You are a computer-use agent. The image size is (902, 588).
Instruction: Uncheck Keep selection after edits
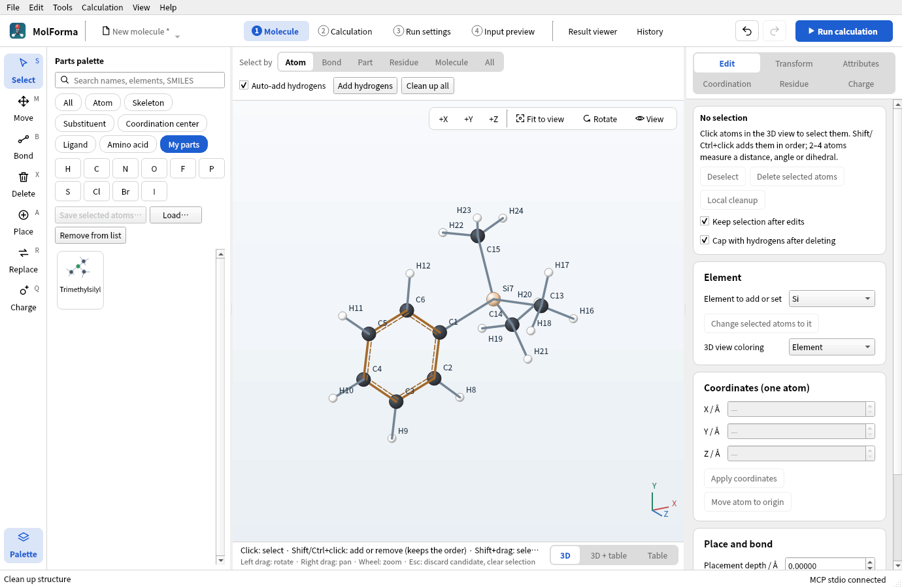[705, 221]
